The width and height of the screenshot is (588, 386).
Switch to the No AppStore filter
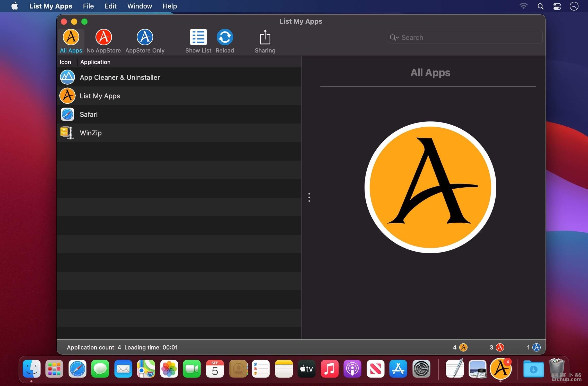(103, 37)
